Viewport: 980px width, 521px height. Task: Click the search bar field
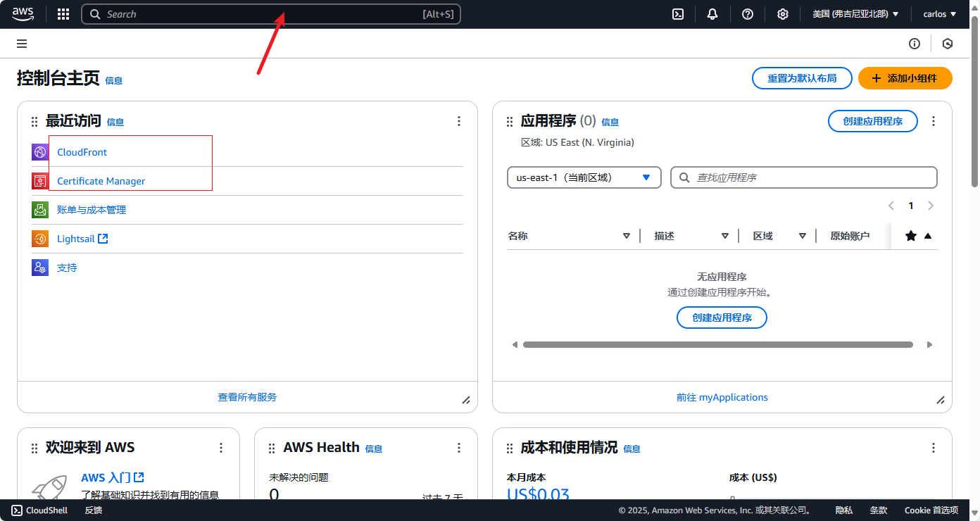(271, 14)
